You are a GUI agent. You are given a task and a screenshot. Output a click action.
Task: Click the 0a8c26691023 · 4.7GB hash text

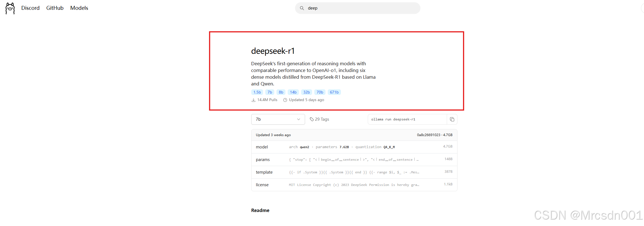click(x=434, y=135)
